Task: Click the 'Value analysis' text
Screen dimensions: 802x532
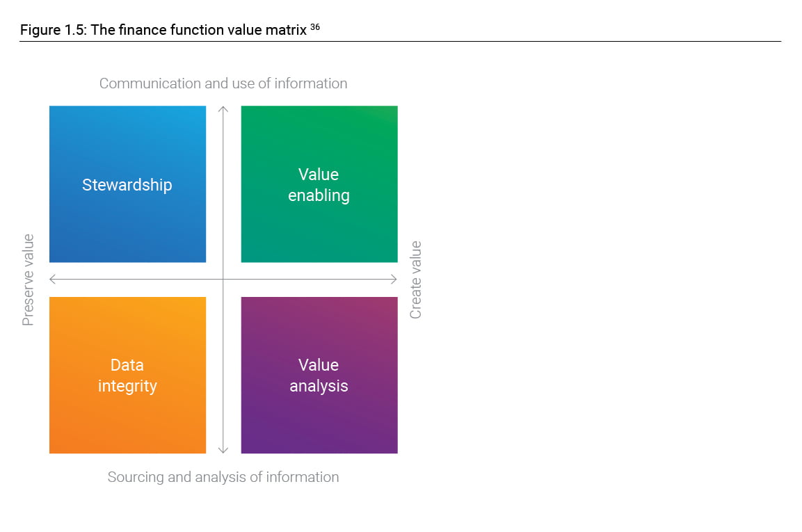Action: [319, 376]
